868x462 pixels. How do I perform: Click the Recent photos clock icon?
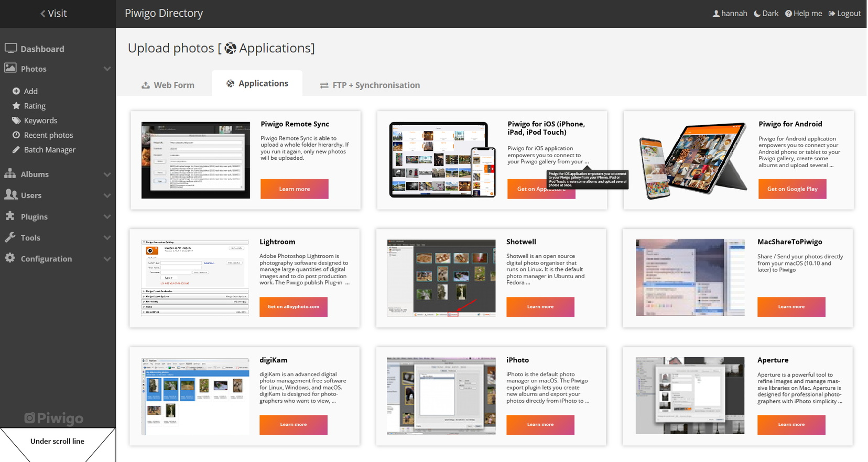coord(16,135)
